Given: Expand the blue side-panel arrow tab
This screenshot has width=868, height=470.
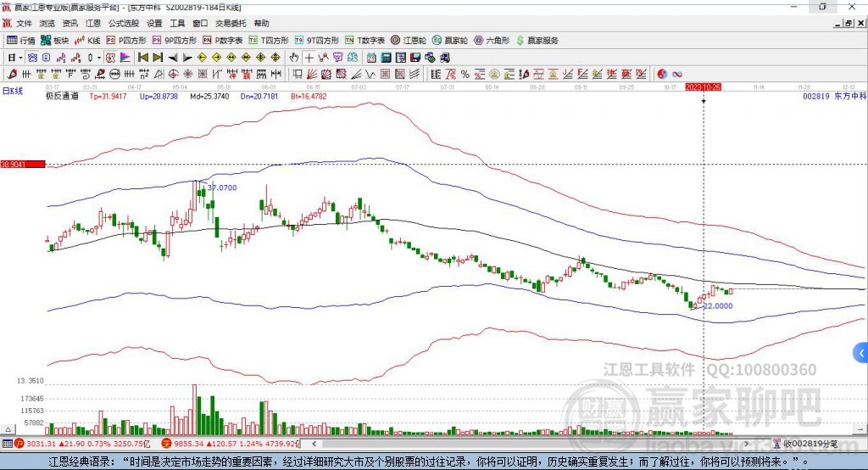Looking at the screenshot, I should (x=861, y=353).
